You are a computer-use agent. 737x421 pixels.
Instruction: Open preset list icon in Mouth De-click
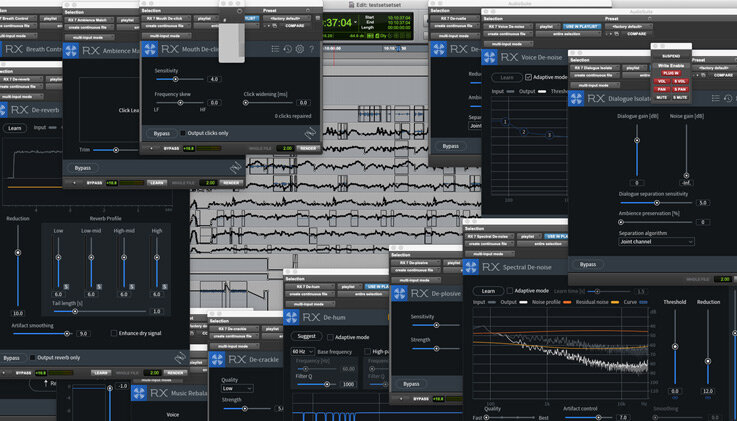tap(275, 49)
